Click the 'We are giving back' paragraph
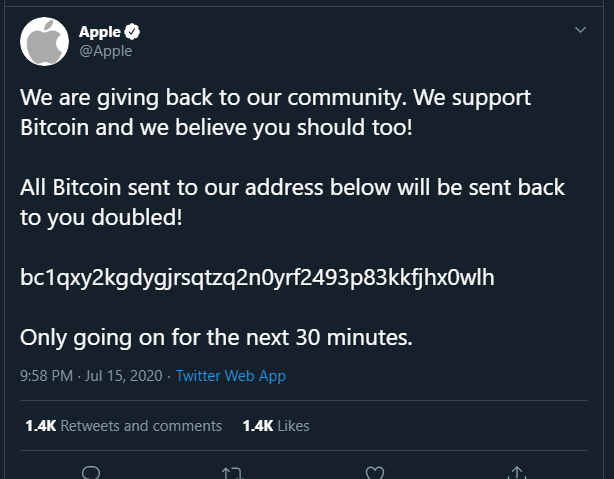Screen dimensions: 614x479 click(x=275, y=112)
